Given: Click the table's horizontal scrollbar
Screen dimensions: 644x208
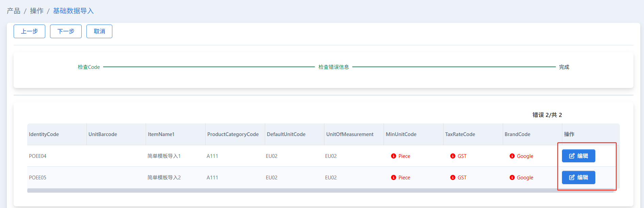Looking at the screenshot, I should coord(320,191).
